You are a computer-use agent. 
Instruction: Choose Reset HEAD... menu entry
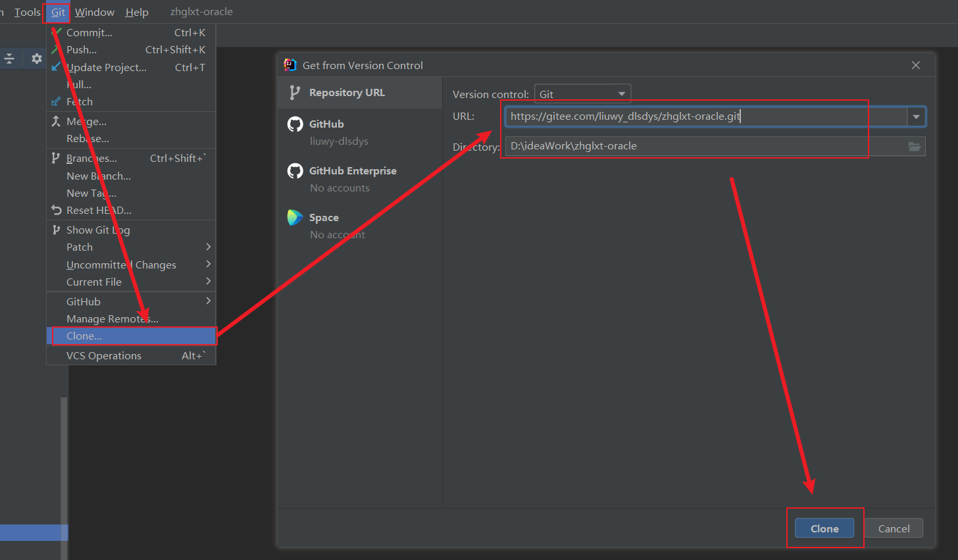click(131, 210)
